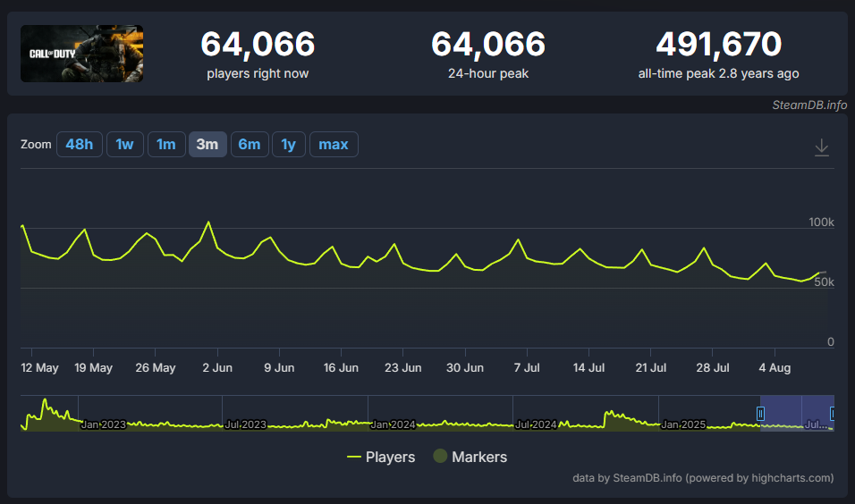
Task: Click the 0 y-axis label
Action: coord(831,341)
